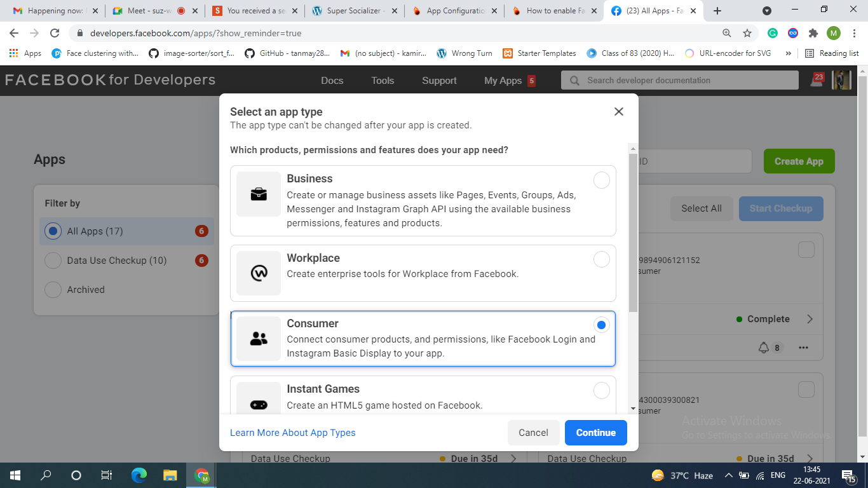Select the Workplace radio button

click(x=601, y=259)
